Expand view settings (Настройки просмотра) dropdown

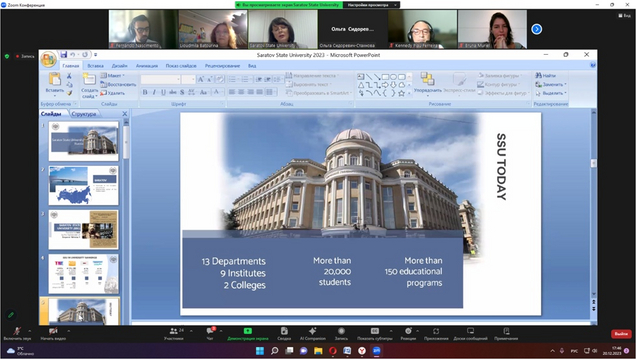pyautogui.click(x=371, y=5)
